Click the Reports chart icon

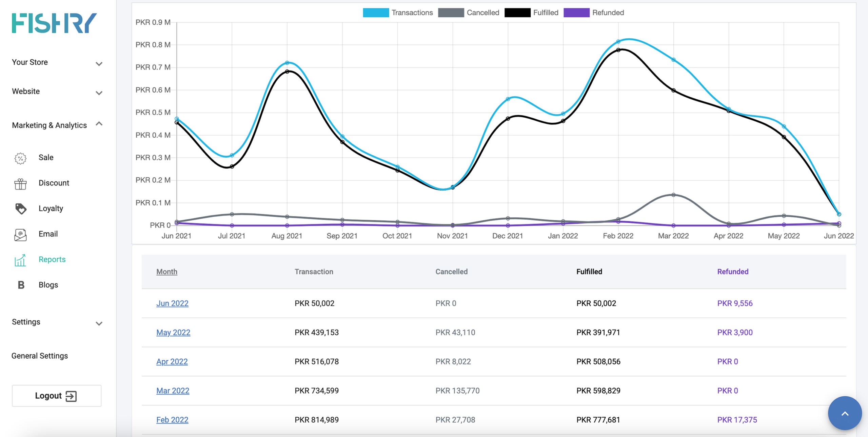click(20, 260)
